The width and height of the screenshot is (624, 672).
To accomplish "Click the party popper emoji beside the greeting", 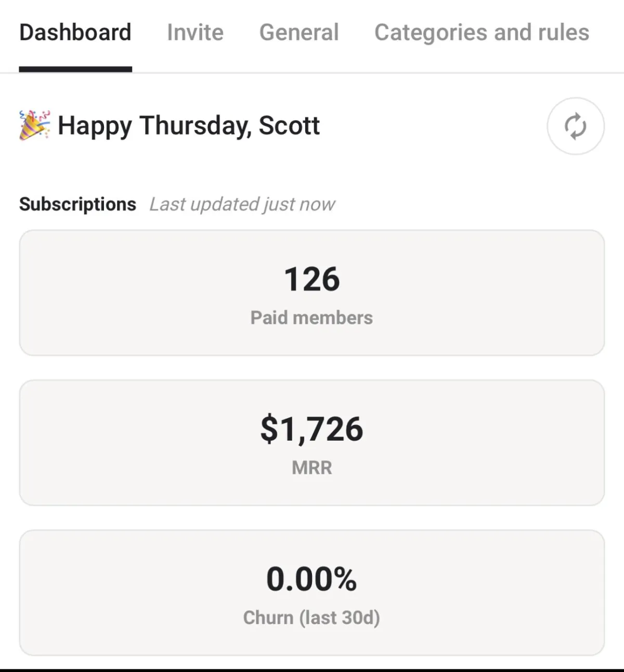I will click(x=35, y=125).
